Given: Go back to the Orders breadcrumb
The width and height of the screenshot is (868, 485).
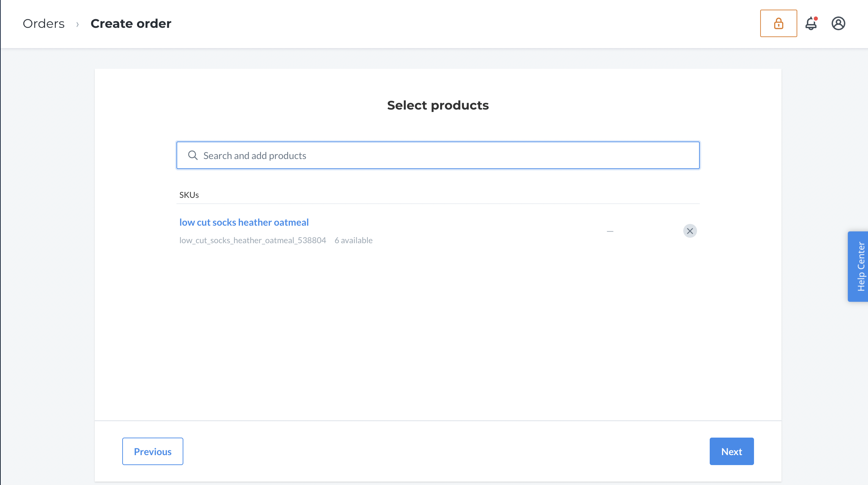Looking at the screenshot, I should click(44, 24).
